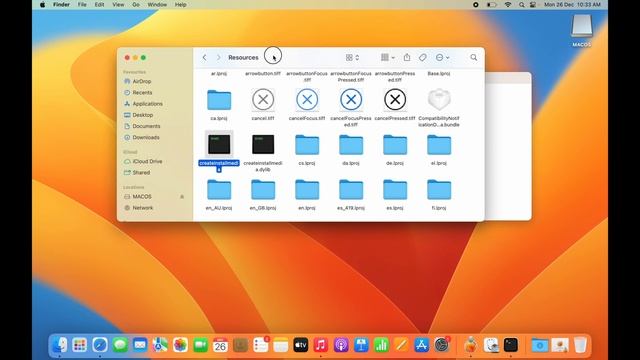This screenshot has height=360, width=640.
Task: Open the Apple menu
Action: (x=42, y=4)
